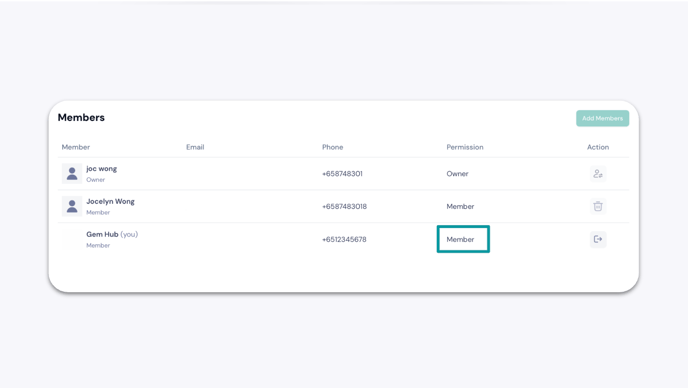Click joc wong's avatar icon
688x388 pixels.
coord(72,174)
